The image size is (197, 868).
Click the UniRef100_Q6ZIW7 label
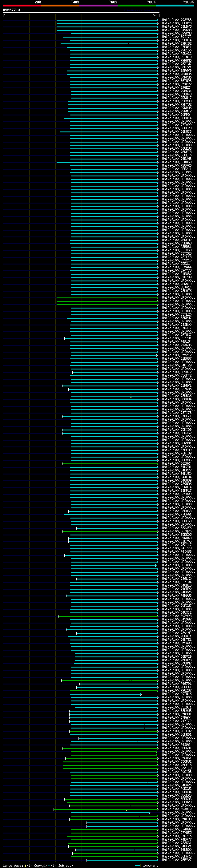pyautogui.click(x=177, y=64)
